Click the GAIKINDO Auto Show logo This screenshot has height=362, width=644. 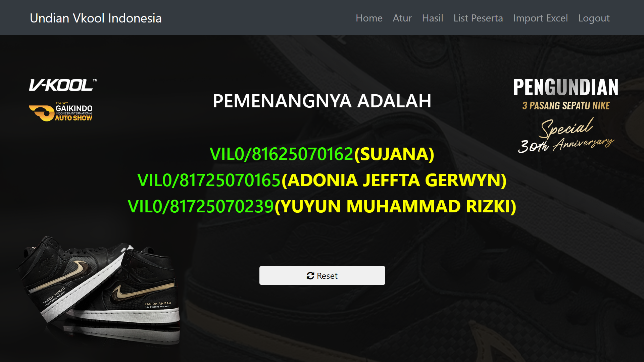point(61,112)
